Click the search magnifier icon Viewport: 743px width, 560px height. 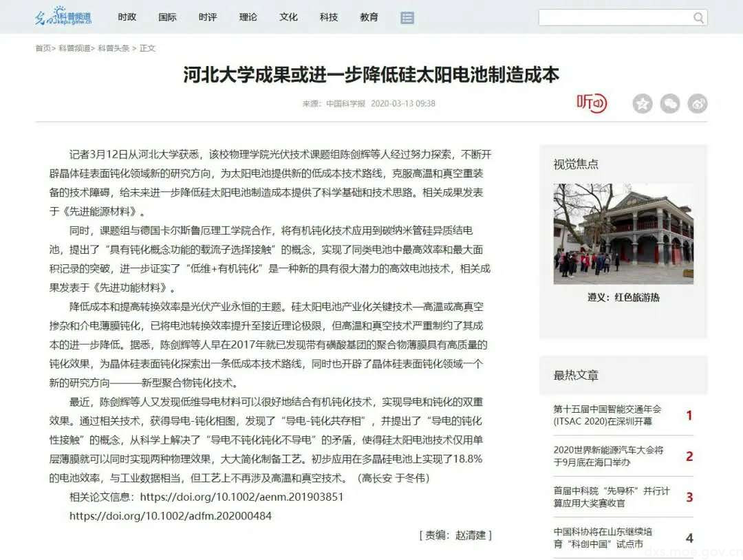699,17
